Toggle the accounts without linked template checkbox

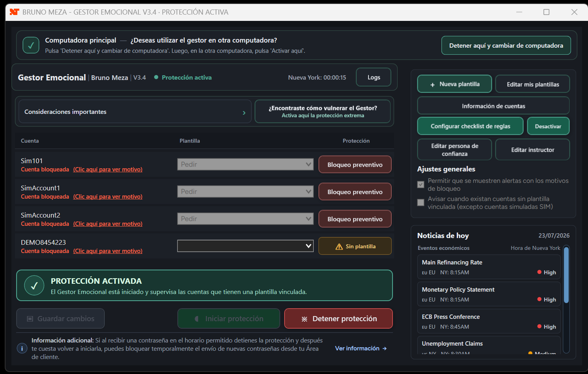[x=421, y=203]
